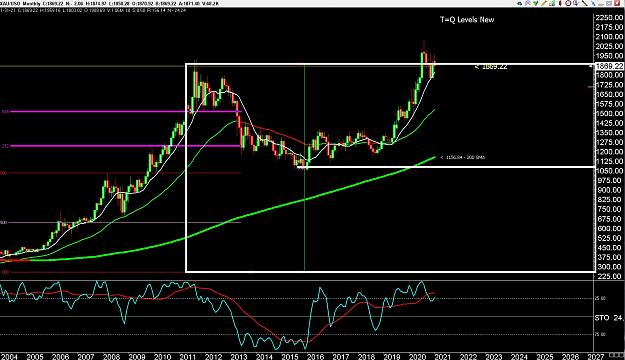
Task: Click the black left arrow toolbar icon
Action: coord(560,3)
